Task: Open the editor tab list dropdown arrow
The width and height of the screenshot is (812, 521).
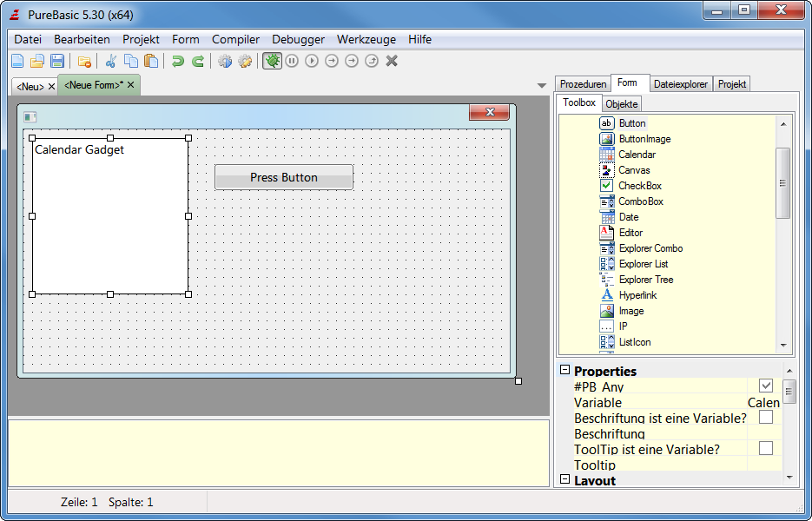Action: point(542,85)
